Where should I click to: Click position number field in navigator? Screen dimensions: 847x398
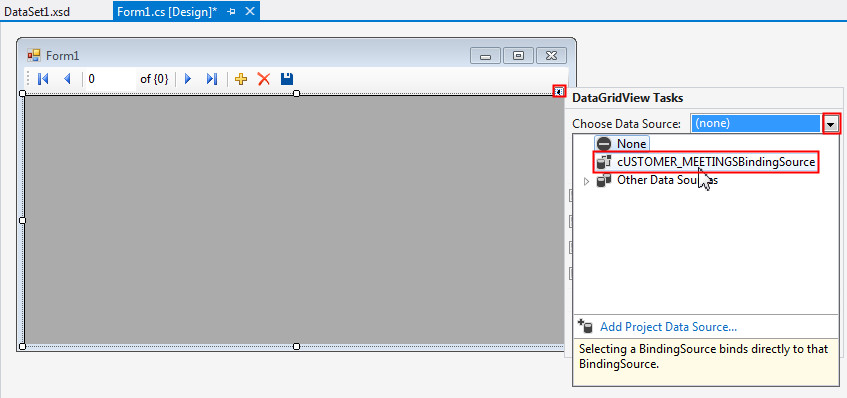(110, 79)
